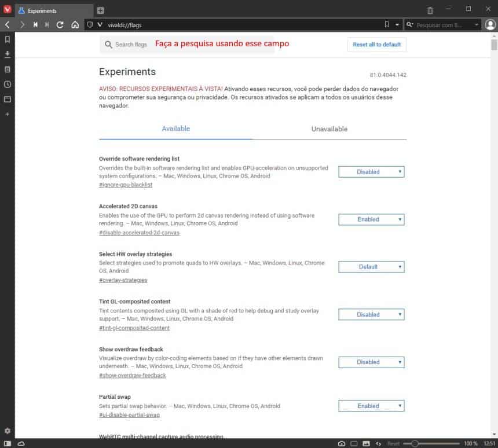Image resolution: width=498 pixels, height=448 pixels.
Task: Click the #ignore-gpu-blacklist link
Action: [126, 185]
